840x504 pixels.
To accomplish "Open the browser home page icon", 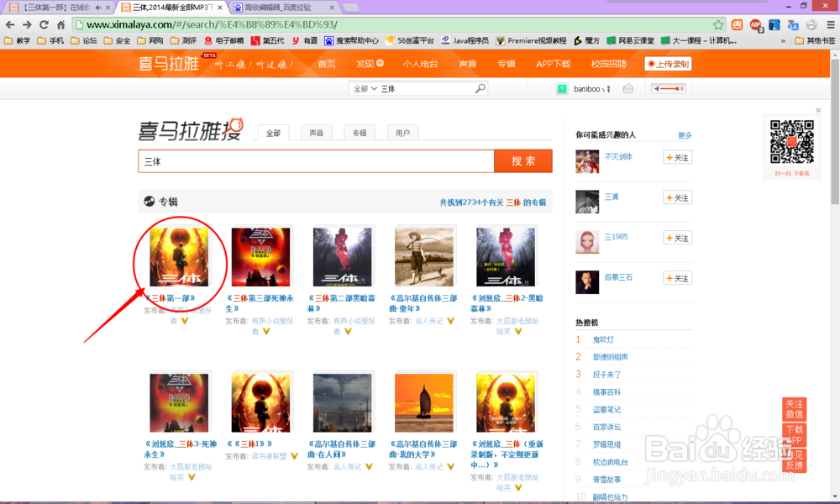I will click(60, 24).
